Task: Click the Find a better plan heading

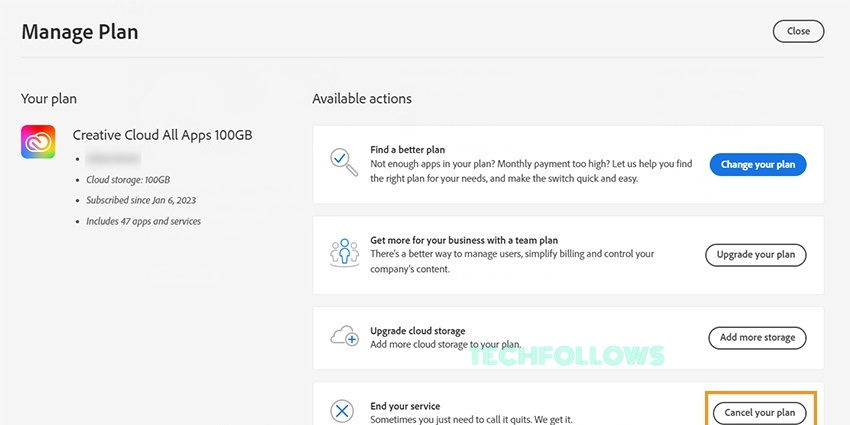Action: (x=408, y=150)
